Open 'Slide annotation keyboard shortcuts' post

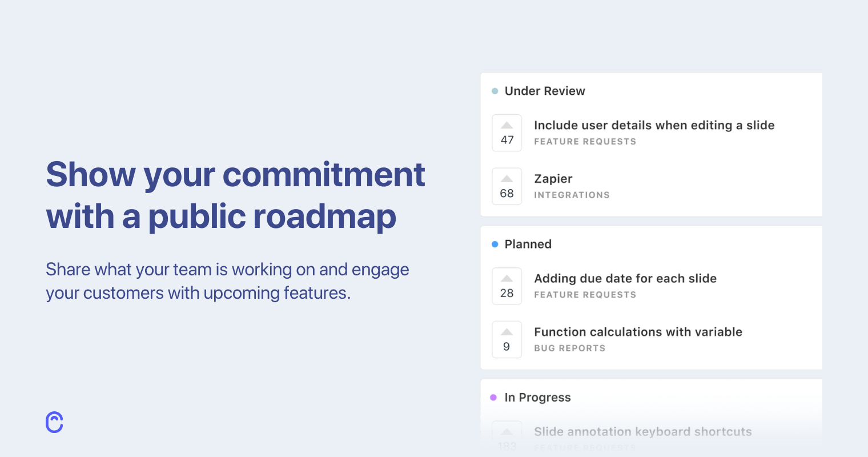pyautogui.click(x=642, y=432)
